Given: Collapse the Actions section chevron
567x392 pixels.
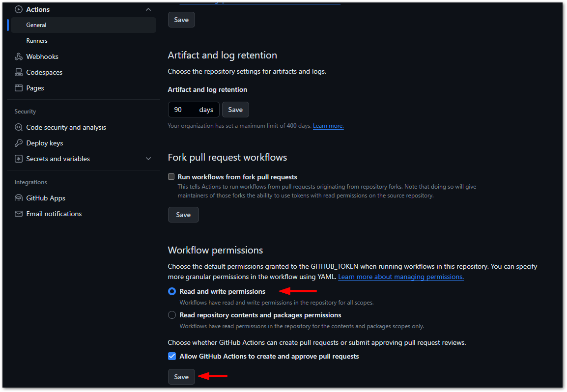Looking at the screenshot, I should tap(148, 9).
